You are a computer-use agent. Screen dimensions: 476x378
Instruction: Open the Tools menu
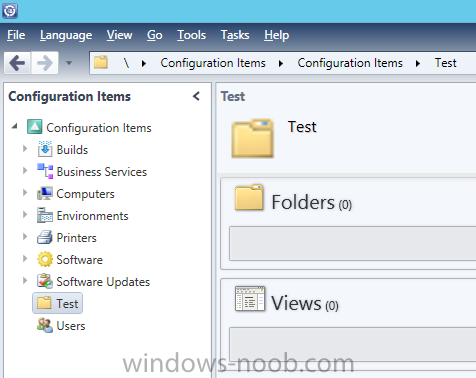(191, 35)
